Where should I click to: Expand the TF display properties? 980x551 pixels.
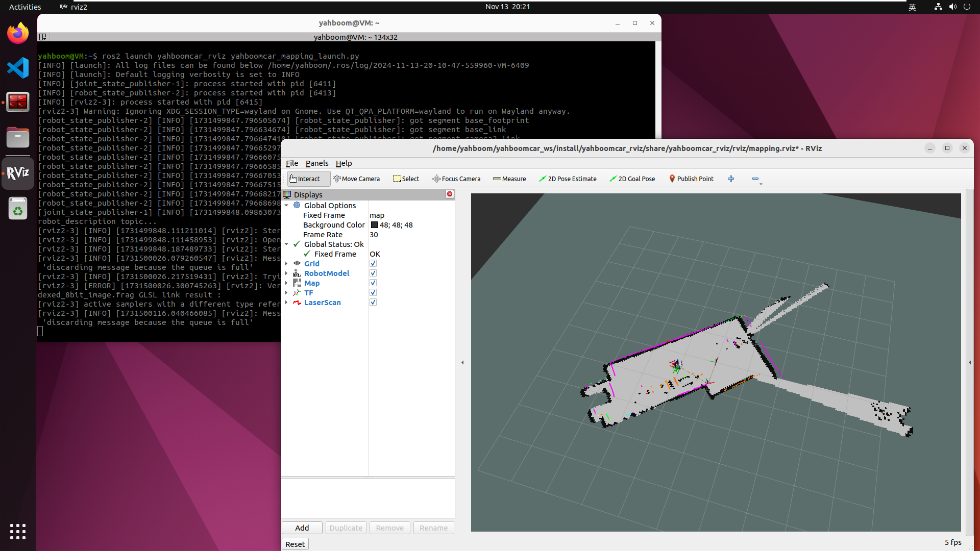286,292
